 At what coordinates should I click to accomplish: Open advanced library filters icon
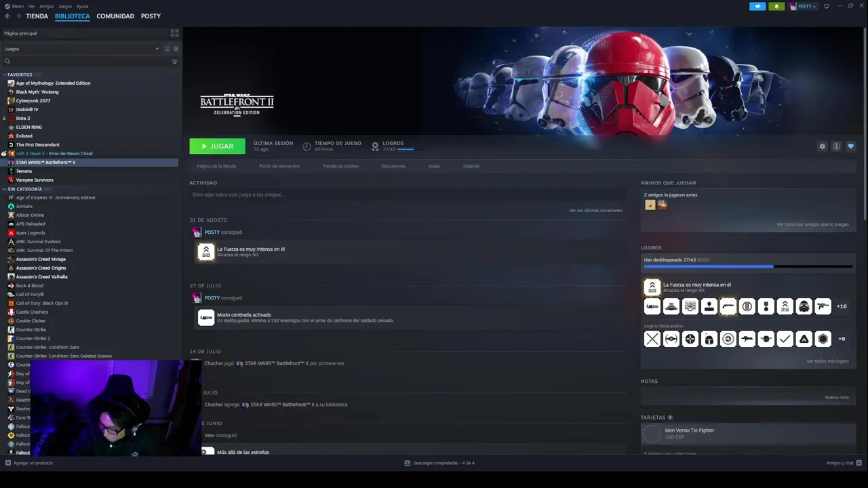(x=174, y=62)
